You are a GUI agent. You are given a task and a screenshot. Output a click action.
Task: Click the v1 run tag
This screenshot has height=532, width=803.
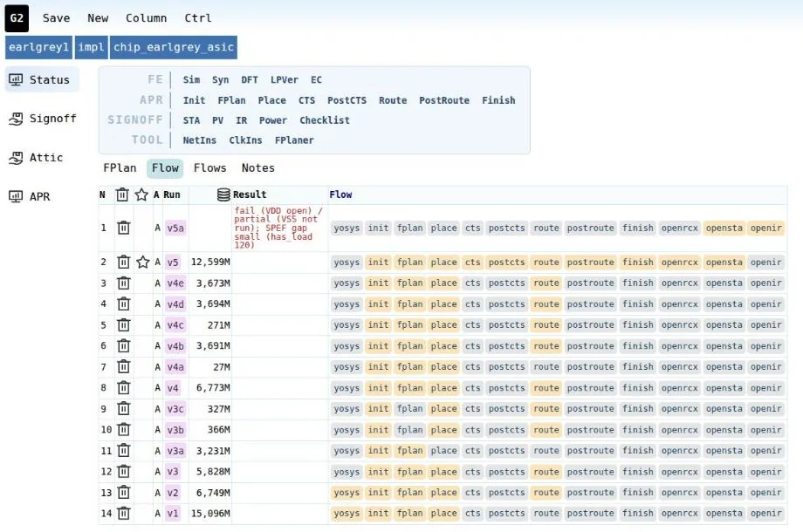pos(173,513)
